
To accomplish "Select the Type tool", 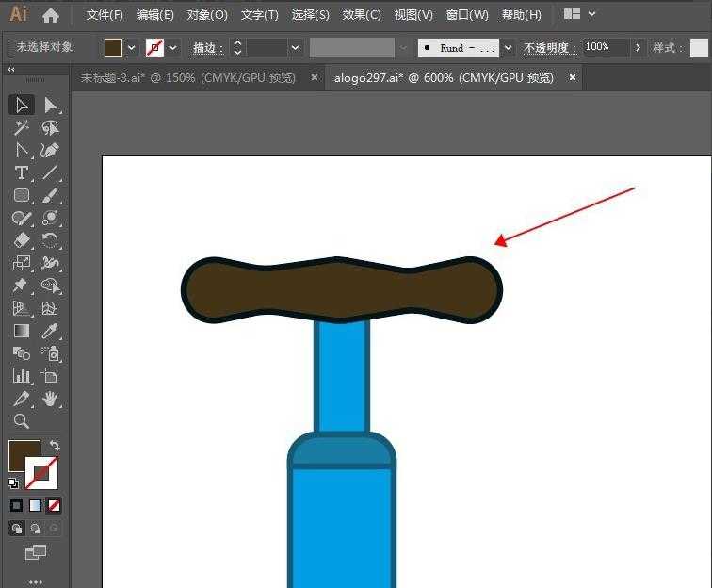I will (21, 172).
